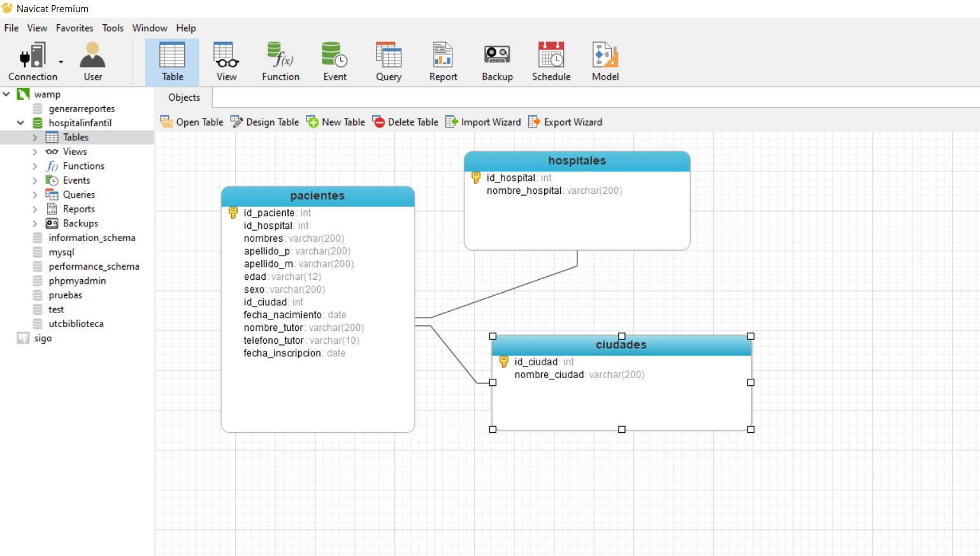
Task: Collapse the hospitalinfantil database
Action: [x=20, y=122]
